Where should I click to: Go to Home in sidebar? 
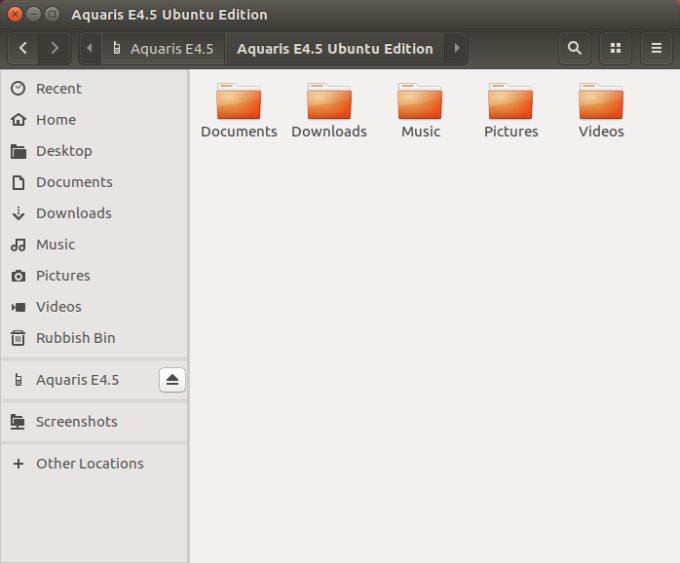pos(94,120)
